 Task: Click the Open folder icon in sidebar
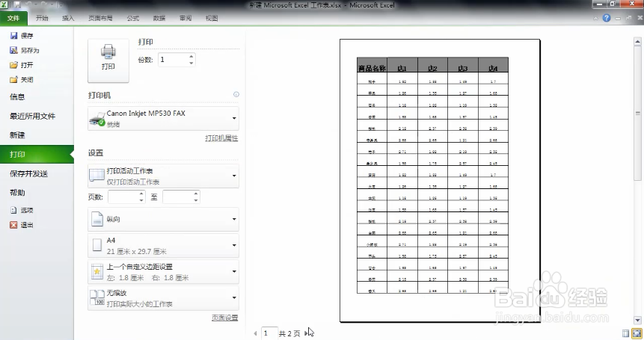pyautogui.click(x=14, y=65)
